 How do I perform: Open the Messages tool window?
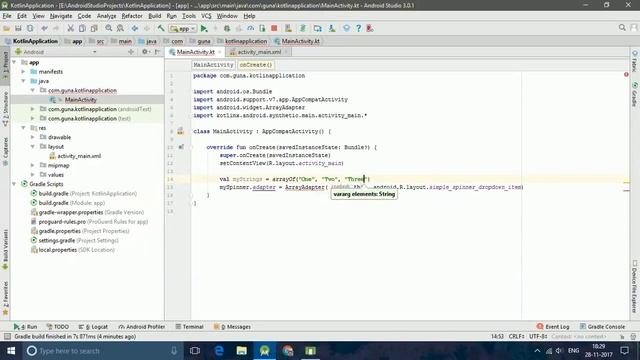[232, 327]
